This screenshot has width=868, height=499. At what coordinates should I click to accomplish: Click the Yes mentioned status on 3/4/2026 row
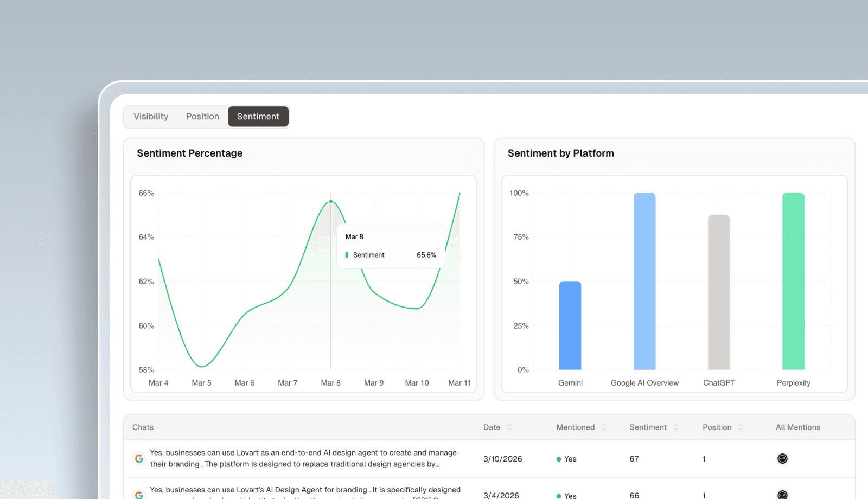click(x=566, y=495)
